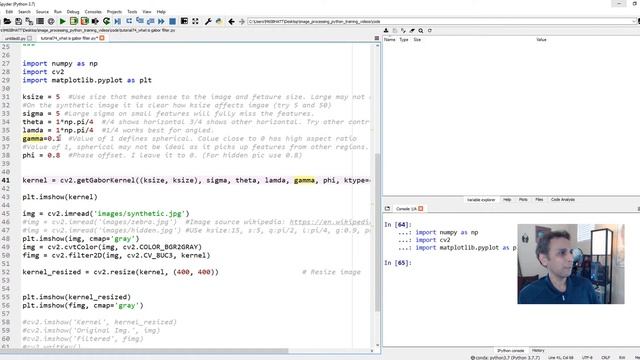Screen dimensions: 640x360
Task: Go forward with right arrow icon
Action: [x=242, y=21]
